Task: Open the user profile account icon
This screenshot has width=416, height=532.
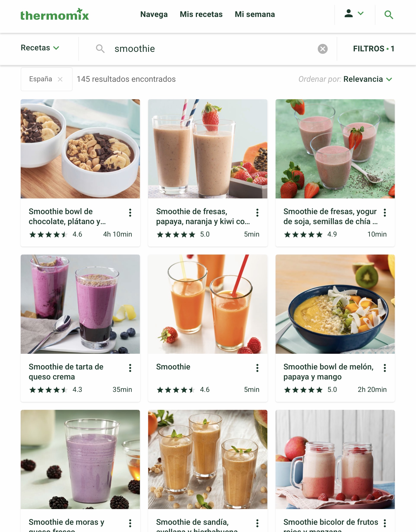Action: pyautogui.click(x=348, y=13)
